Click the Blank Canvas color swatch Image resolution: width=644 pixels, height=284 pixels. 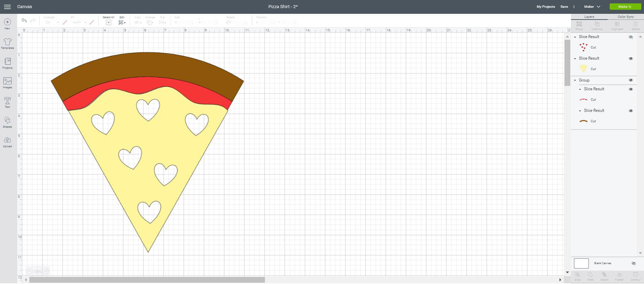coord(581,263)
